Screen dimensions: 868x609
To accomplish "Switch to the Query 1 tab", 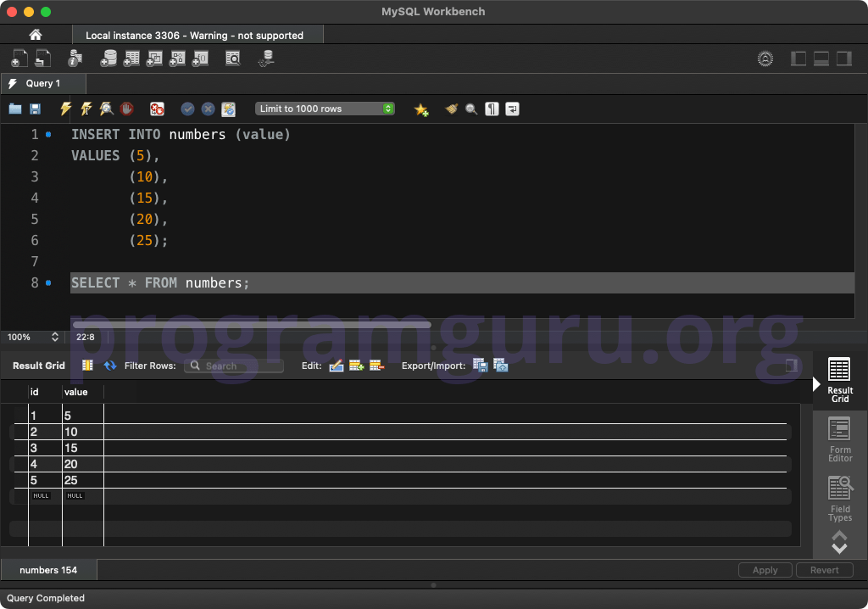I will point(43,83).
